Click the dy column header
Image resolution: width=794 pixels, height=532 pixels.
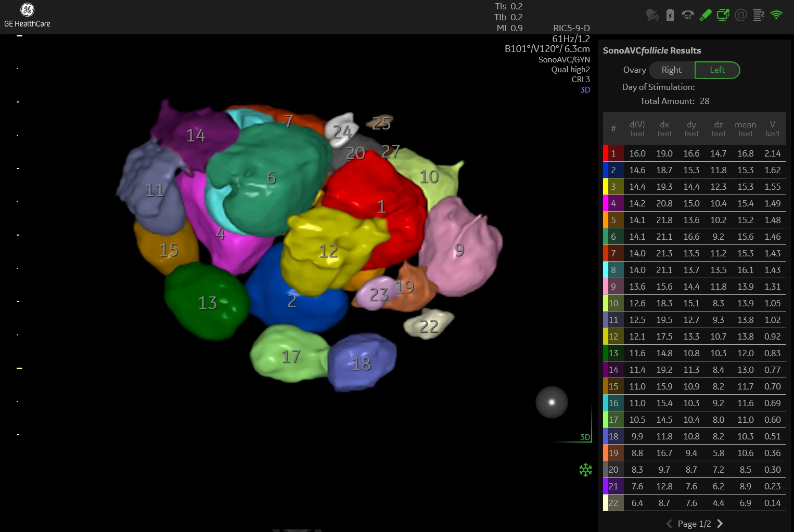click(x=691, y=128)
